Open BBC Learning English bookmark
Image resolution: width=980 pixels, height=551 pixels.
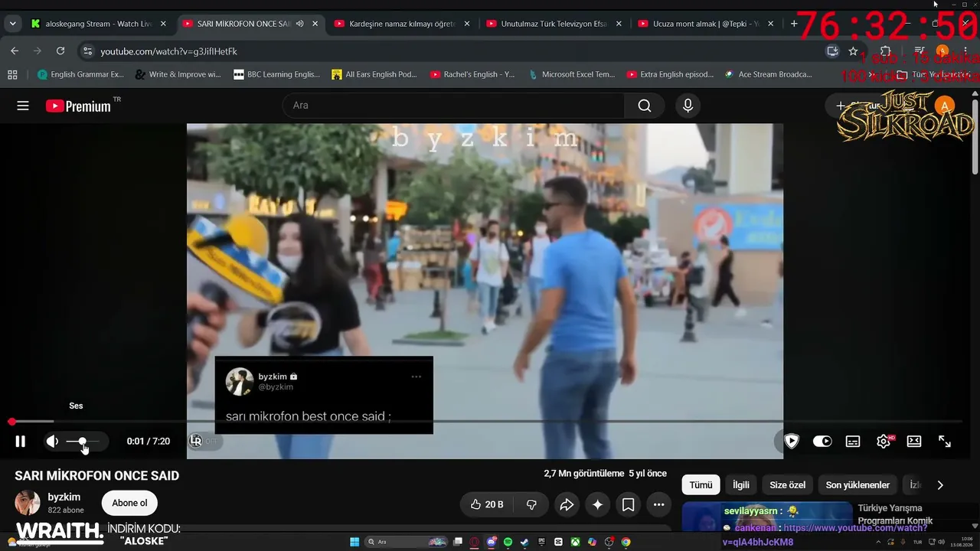tap(276, 74)
